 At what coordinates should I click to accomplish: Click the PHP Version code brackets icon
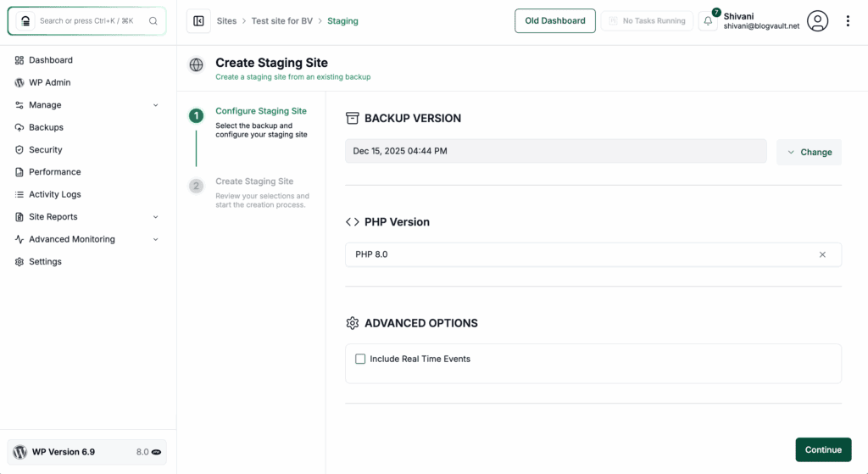[x=352, y=222]
